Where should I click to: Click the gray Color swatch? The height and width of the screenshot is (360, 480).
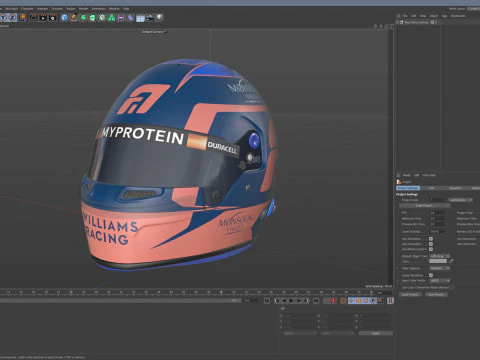[438, 261]
